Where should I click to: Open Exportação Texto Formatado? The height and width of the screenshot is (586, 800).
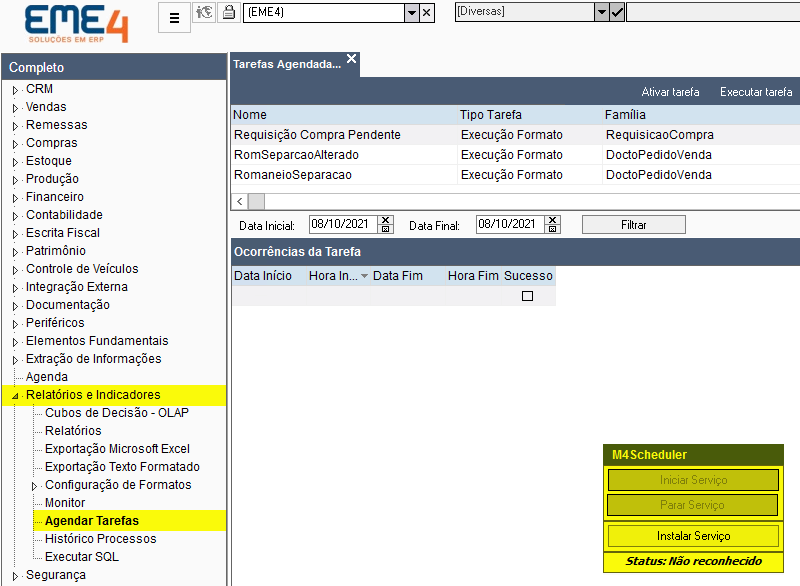click(x=122, y=467)
